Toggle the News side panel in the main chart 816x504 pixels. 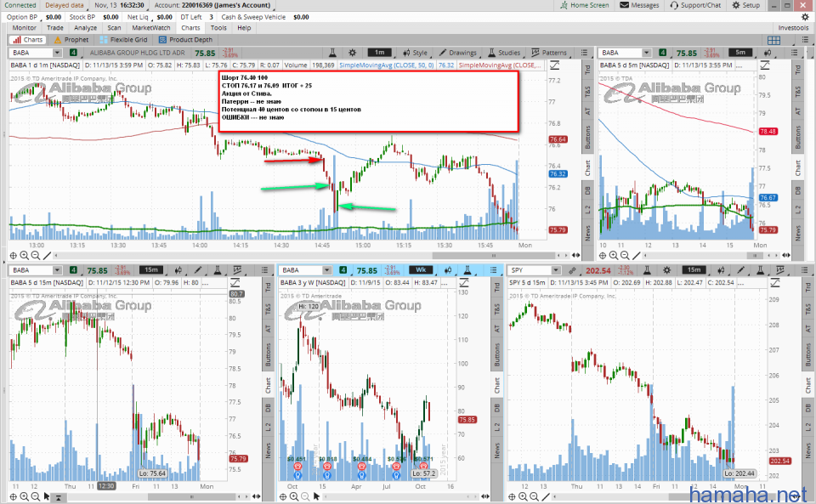click(x=587, y=233)
